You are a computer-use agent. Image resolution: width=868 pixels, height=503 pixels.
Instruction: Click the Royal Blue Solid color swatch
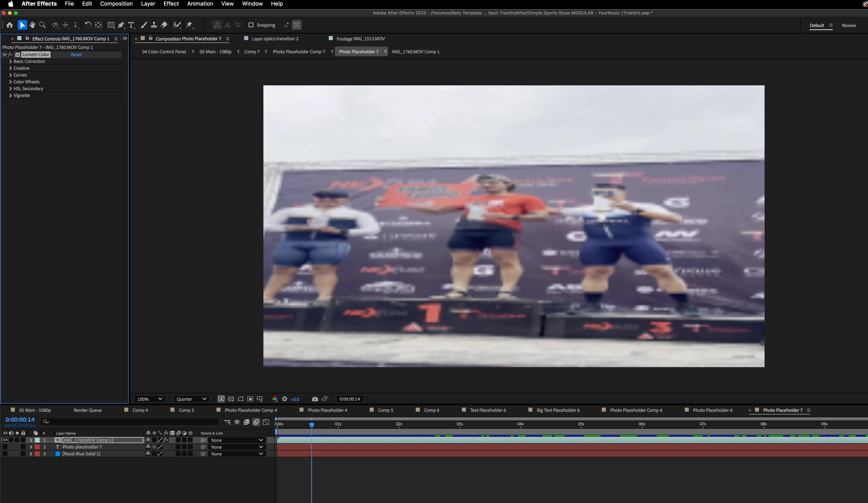pos(58,454)
